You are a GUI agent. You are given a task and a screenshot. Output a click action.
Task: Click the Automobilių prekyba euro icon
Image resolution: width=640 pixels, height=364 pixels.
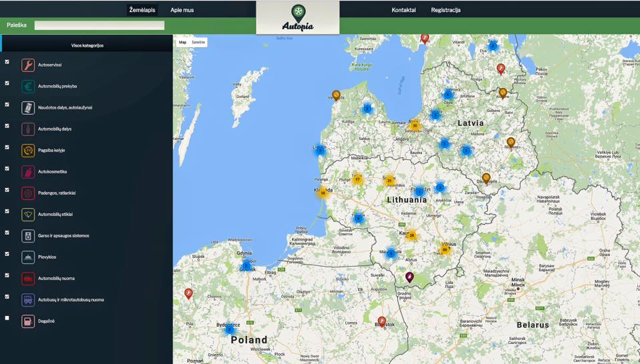(x=28, y=87)
